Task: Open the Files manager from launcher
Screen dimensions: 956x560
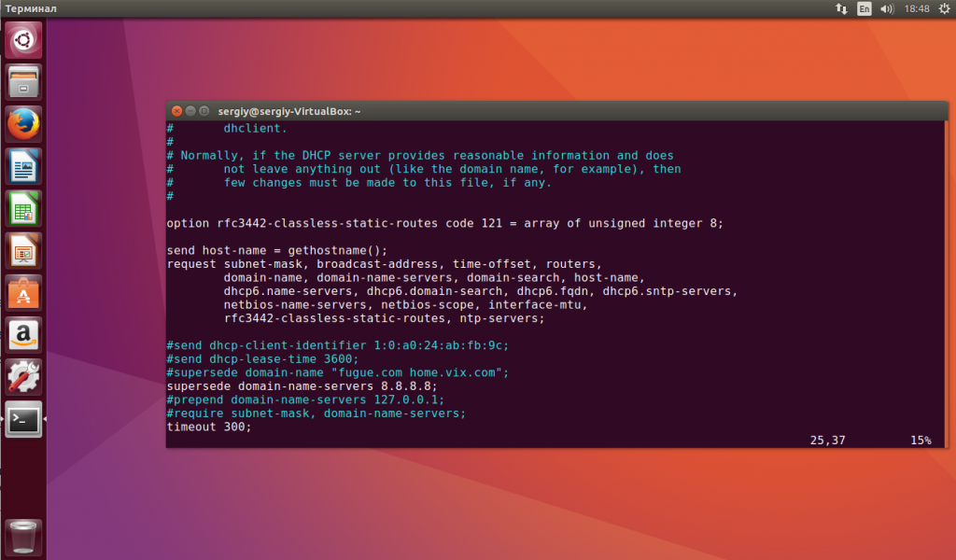Action: click(23, 82)
